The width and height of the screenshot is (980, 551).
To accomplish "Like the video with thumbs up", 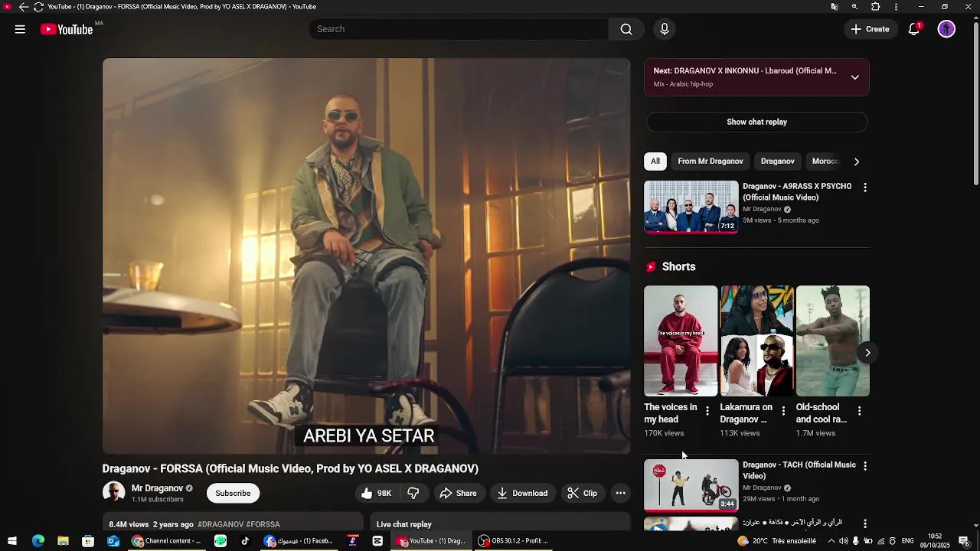I will tap(376, 494).
